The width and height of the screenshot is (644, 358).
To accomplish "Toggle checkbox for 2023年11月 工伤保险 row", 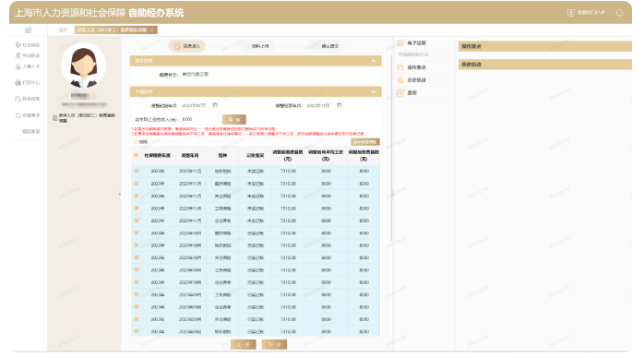I will point(136,209).
